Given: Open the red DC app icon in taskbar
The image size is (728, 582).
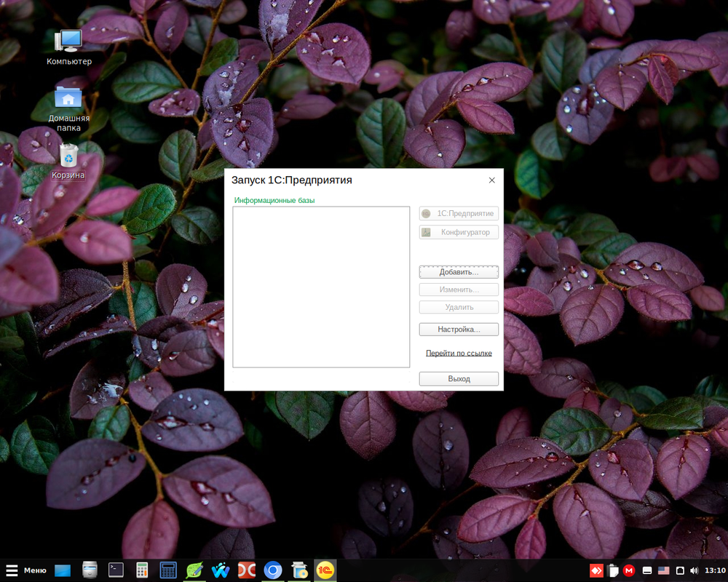Looking at the screenshot, I should 247,570.
